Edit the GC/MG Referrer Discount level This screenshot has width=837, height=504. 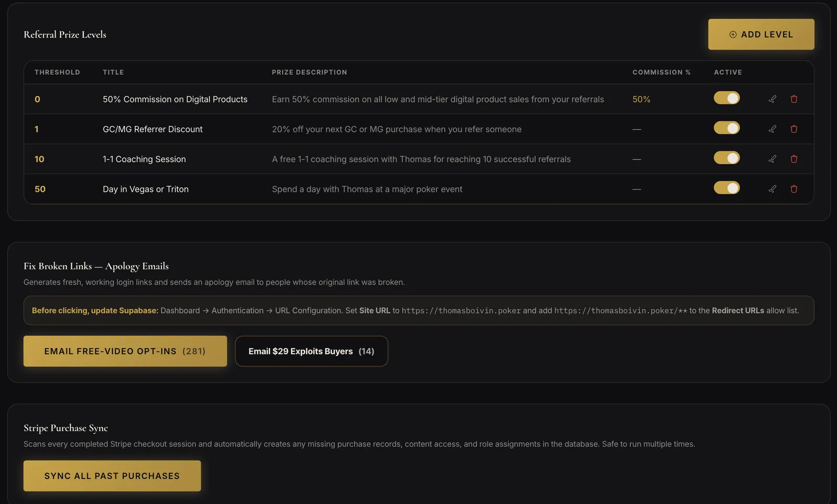point(772,129)
